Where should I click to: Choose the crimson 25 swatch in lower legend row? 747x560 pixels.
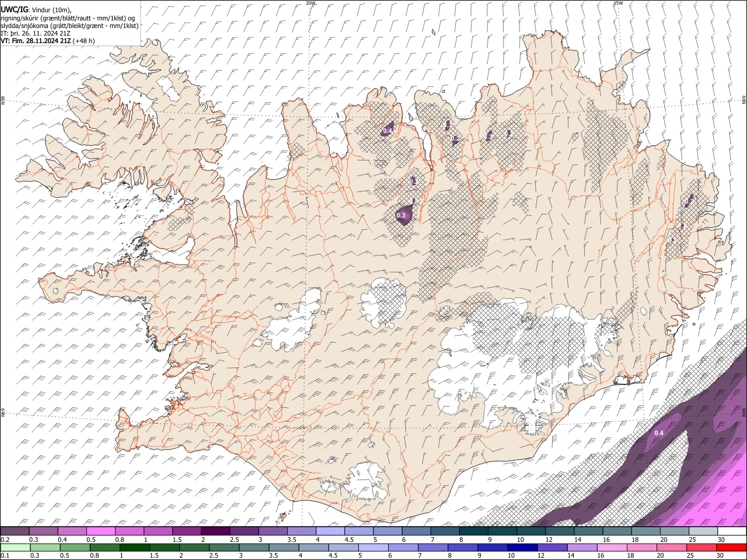[x=701, y=547]
